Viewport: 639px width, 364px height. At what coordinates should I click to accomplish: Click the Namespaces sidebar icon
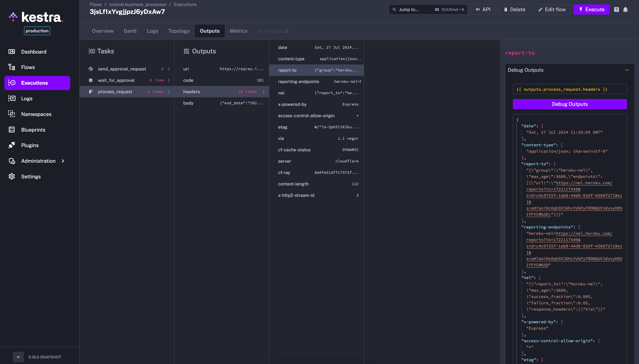[12, 114]
